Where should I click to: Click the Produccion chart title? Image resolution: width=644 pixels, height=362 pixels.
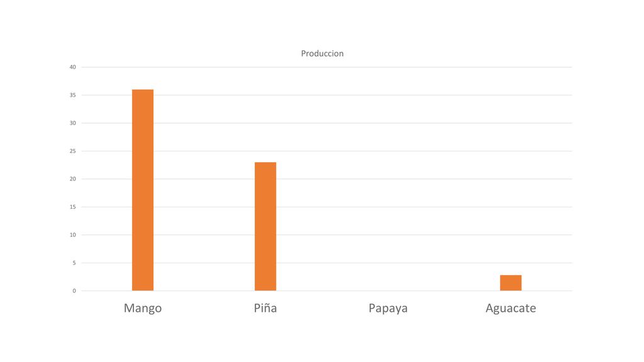322,53
